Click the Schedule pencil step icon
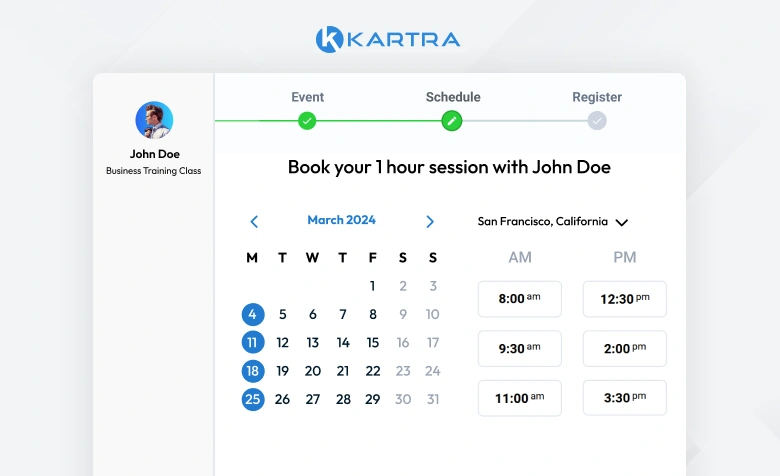This screenshot has width=780, height=476. pyautogui.click(x=452, y=121)
